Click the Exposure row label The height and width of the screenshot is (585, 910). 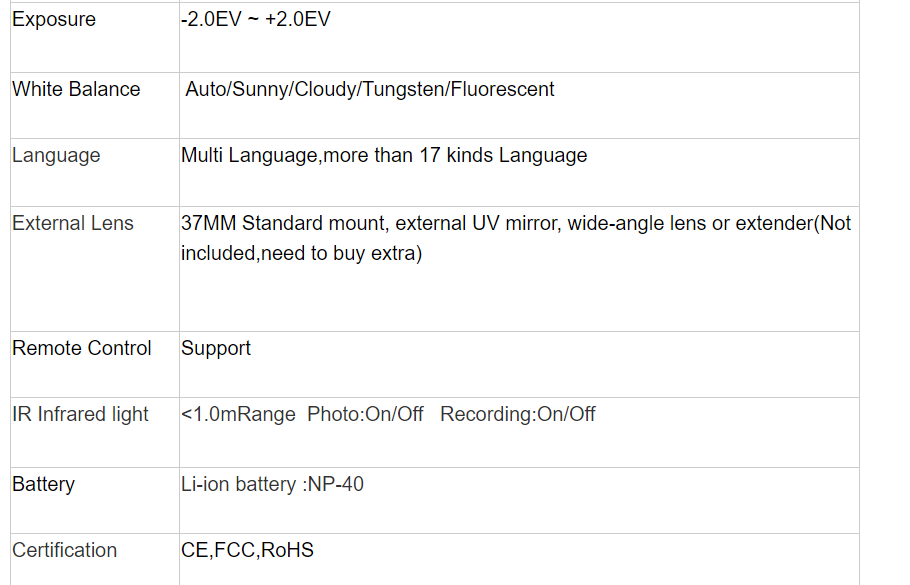coord(54,20)
